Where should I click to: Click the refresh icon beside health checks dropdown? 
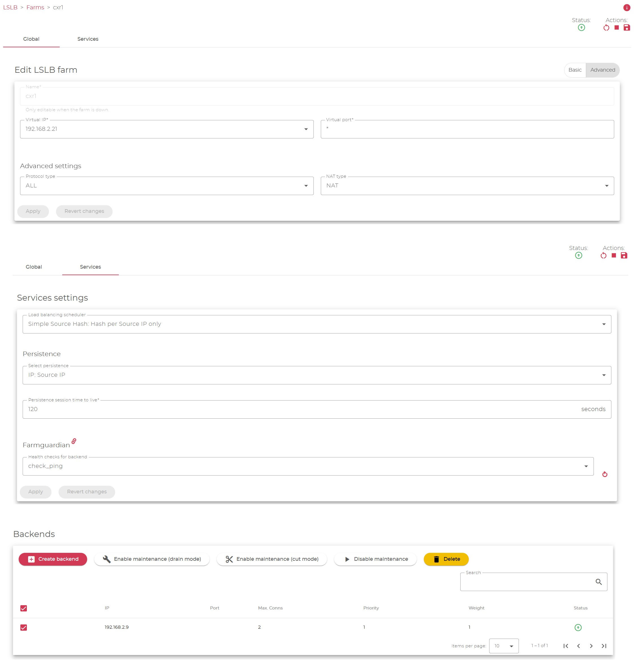(x=605, y=474)
